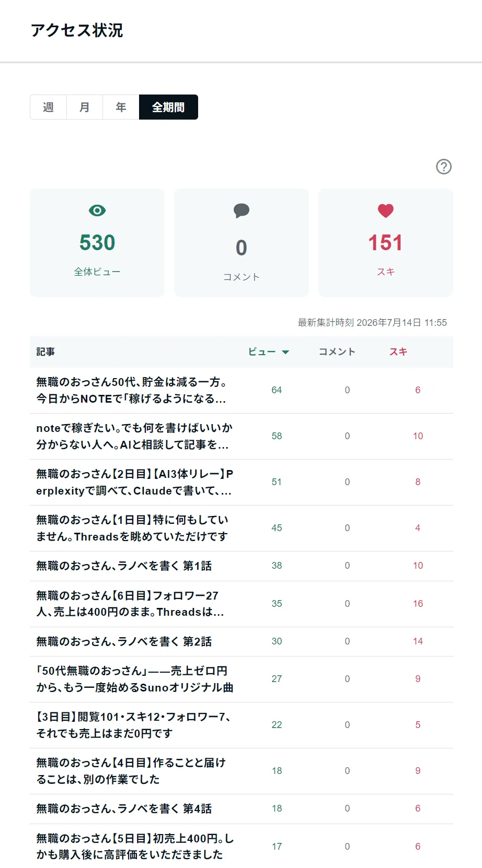Click the red heart スキ icon

click(x=386, y=210)
